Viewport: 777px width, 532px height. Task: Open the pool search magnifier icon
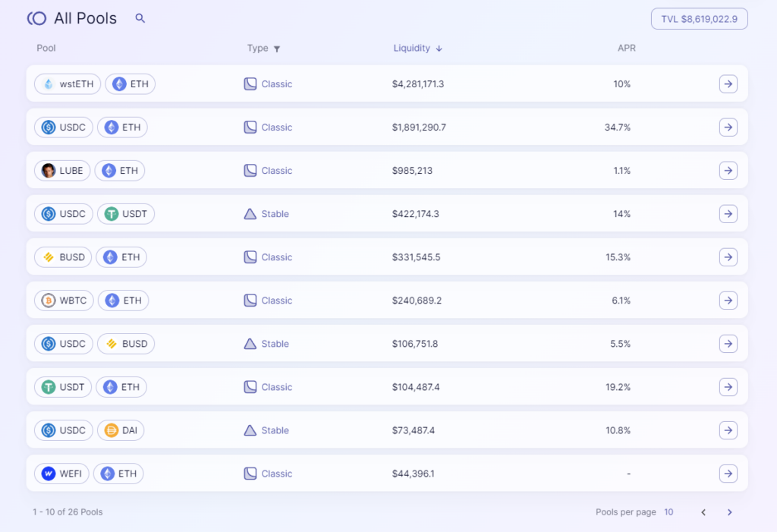tap(140, 18)
